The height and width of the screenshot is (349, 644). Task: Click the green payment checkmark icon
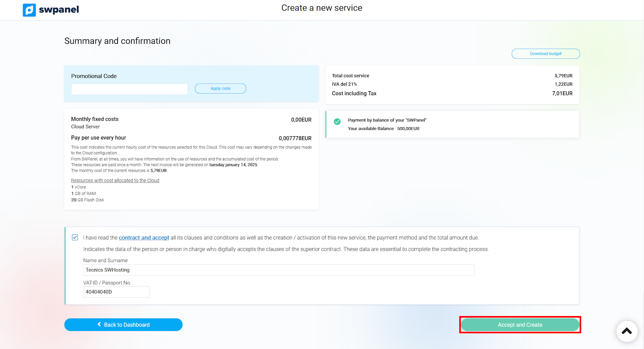(x=337, y=121)
